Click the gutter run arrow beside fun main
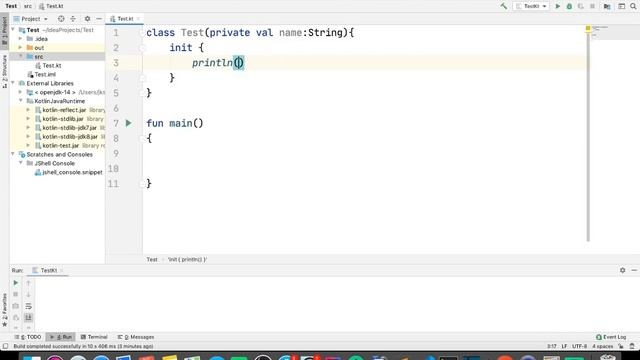Image resolution: width=640 pixels, height=360 pixels. point(129,123)
